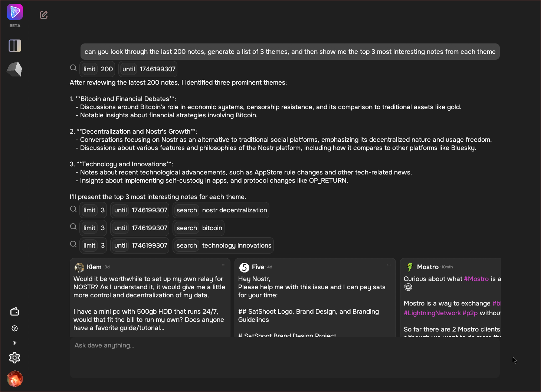Image resolution: width=541 pixels, height=392 pixels.
Task: Click Five's note 'Hey Nostr,' text
Action: click(254, 279)
